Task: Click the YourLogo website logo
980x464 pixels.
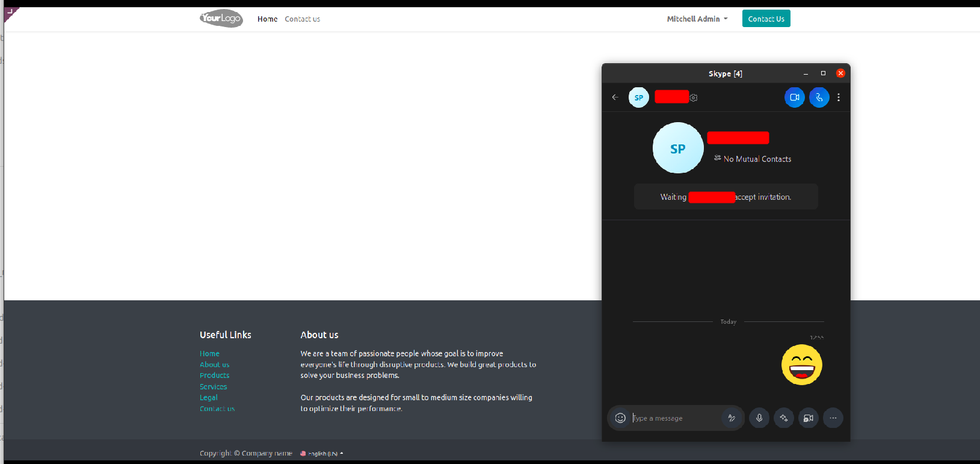Action: click(x=221, y=19)
